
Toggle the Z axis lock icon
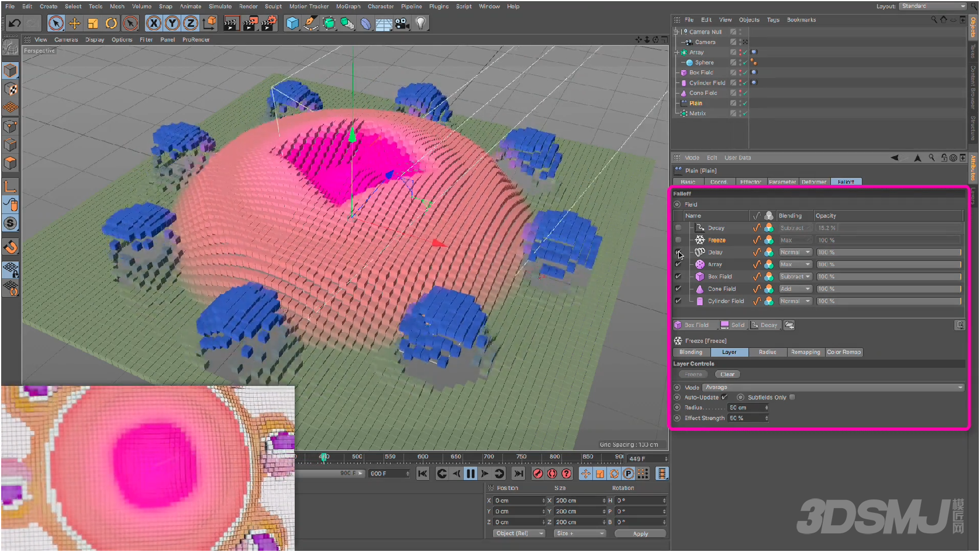190,23
